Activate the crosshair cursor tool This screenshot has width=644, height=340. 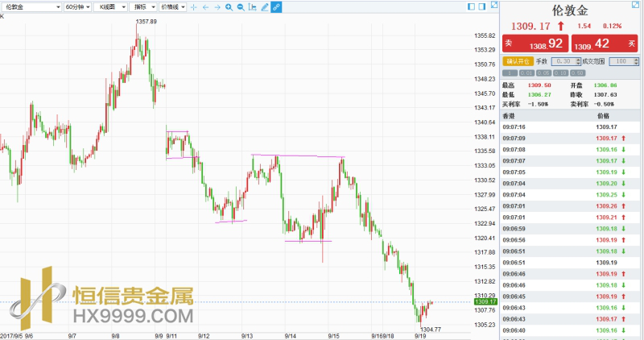click(x=194, y=7)
